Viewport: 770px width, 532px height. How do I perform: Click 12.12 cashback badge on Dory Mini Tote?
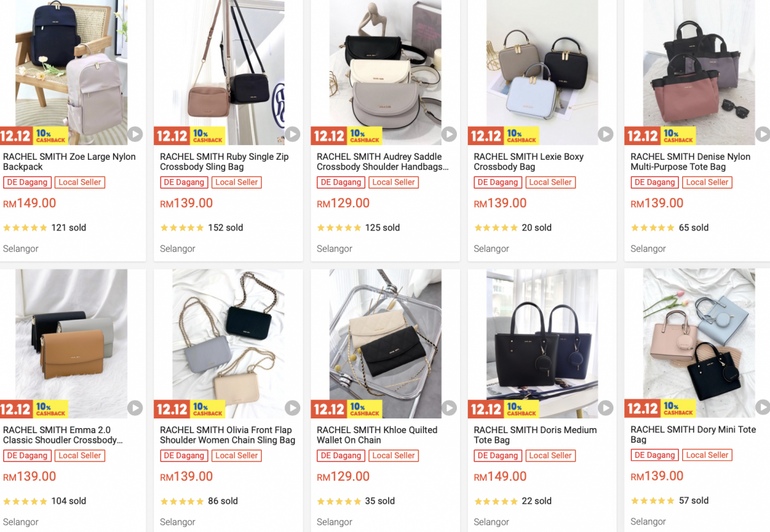tap(660, 409)
